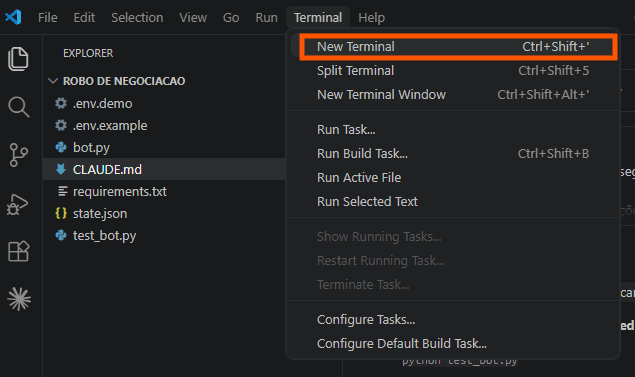Click the Python icon beside test_bot.py
Viewport: 635px width, 377px height.
(x=61, y=235)
